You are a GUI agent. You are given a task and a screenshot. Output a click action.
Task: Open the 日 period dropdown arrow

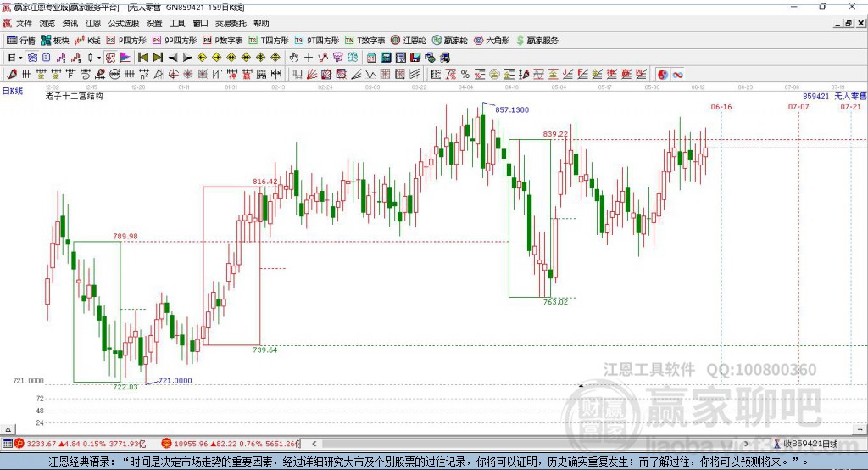point(20,58)
